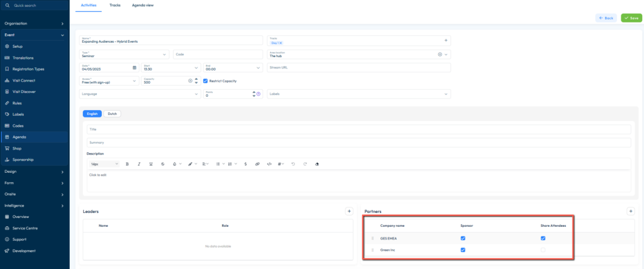
Task: Undo the last edit in description
Action: pos(292,164)
